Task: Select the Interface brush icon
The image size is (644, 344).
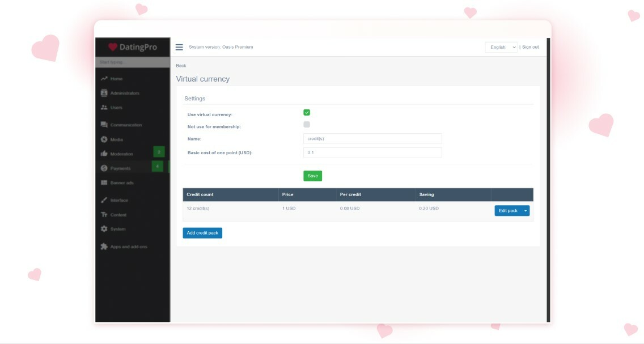Action: [x=104, y=199]
